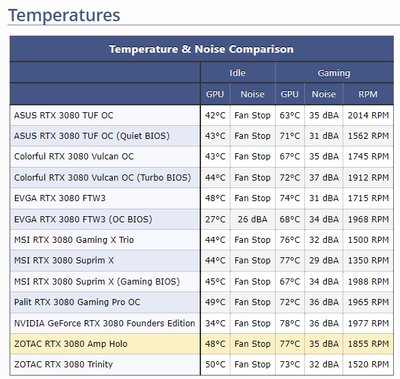
Task: Click the 71°C gaming temperature cell
Action: (290, 136)
